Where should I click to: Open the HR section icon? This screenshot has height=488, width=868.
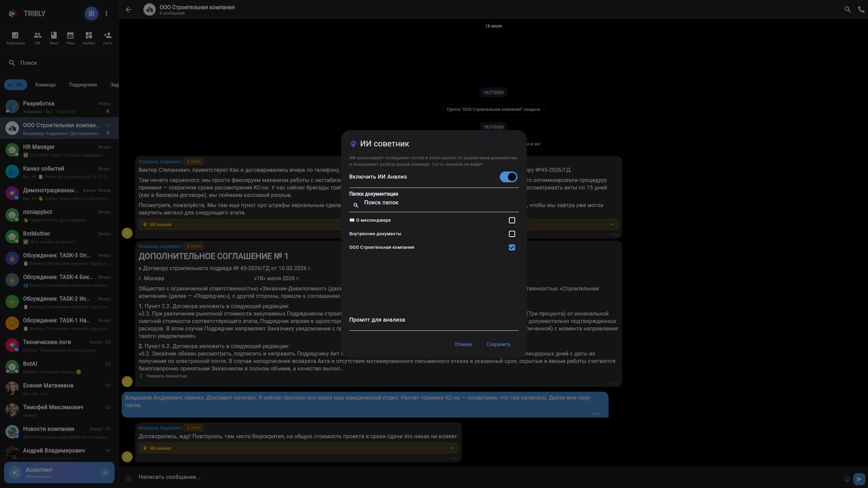[x=38, y=38]
